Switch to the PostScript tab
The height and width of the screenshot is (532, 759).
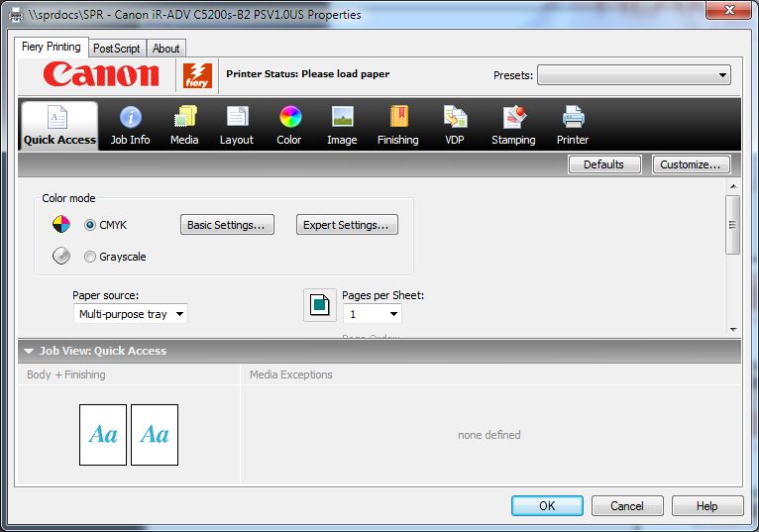click(x=117, y=49)
